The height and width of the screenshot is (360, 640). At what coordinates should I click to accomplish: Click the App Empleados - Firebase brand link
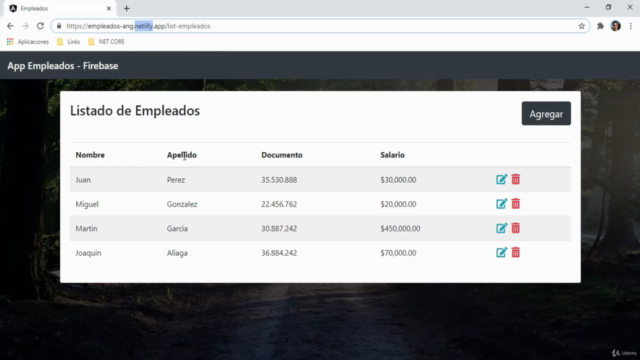pyautogui.click(x=63, y=66)
